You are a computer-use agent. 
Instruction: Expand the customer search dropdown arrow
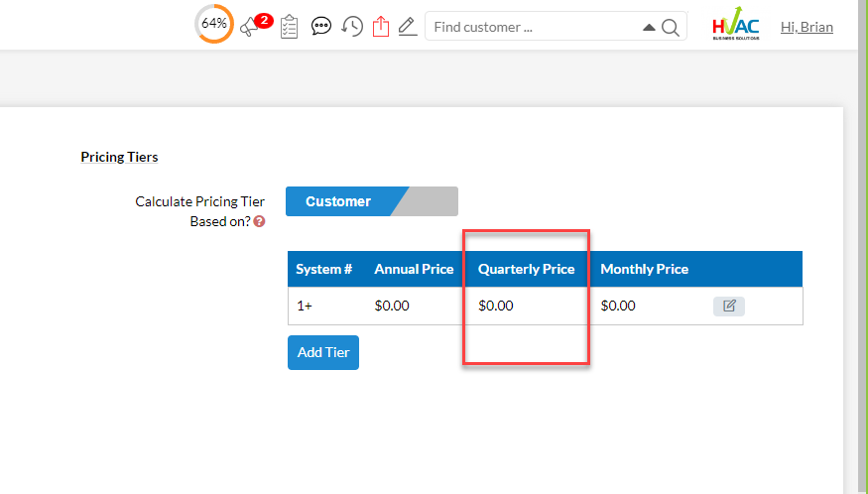(x=649, y=27)
